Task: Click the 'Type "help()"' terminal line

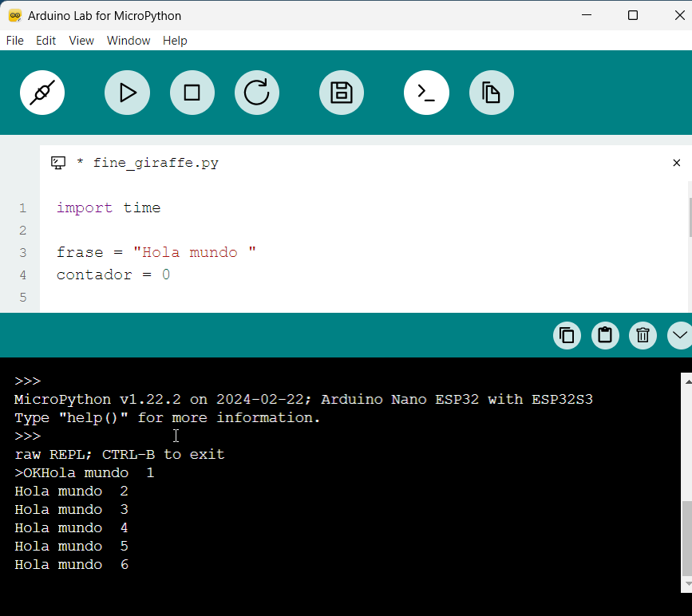Action: point(168,418)
